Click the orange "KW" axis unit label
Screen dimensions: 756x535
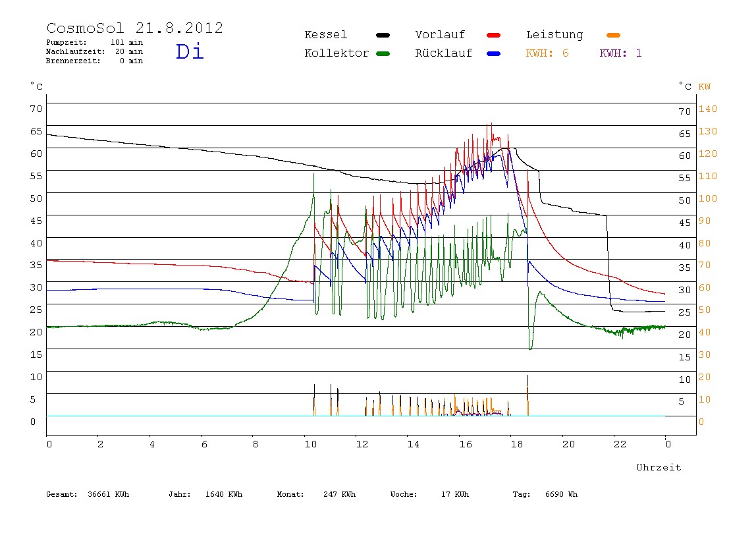tap(705, 87)
